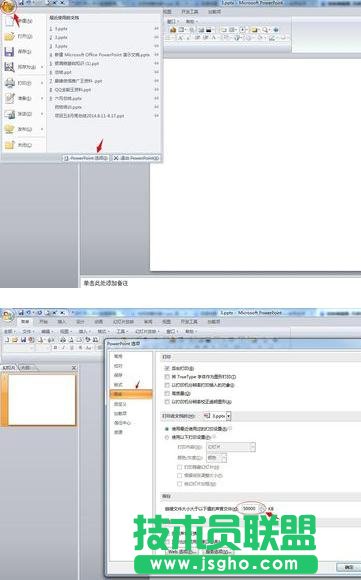Expand the Save As submenu arrow
This screenshot has width=361, height=580.
coord(42,67)
